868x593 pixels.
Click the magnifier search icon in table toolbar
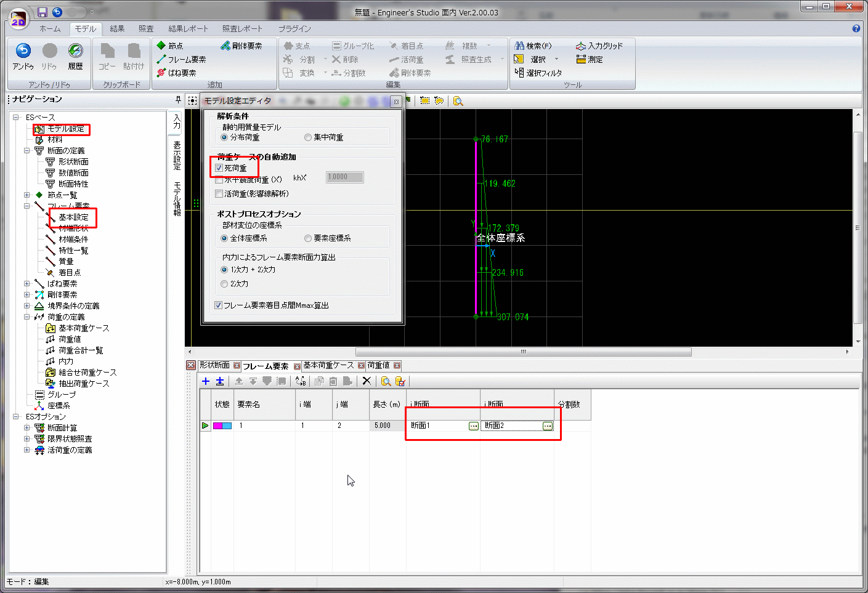pyautogui.click(x=386, y=381)
